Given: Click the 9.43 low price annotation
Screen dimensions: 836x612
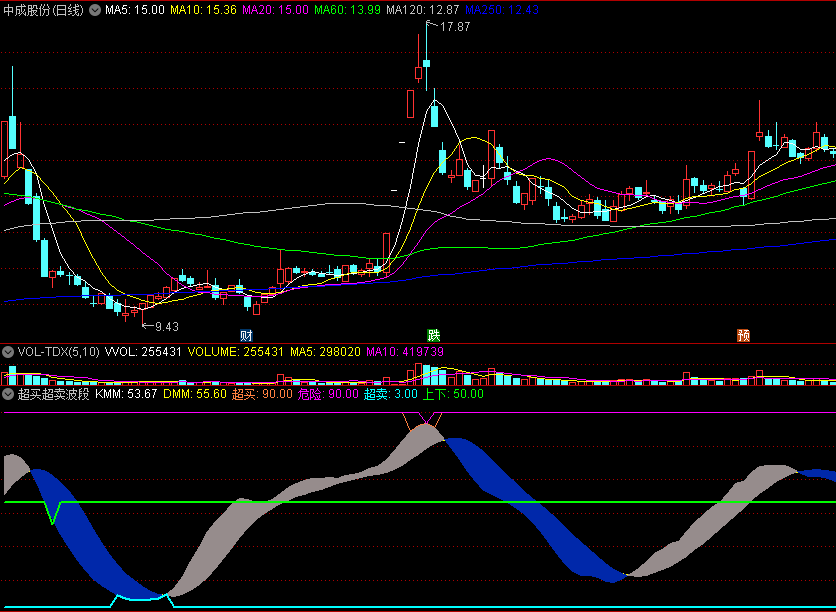Looking at the screenshot, I should 167,327.
